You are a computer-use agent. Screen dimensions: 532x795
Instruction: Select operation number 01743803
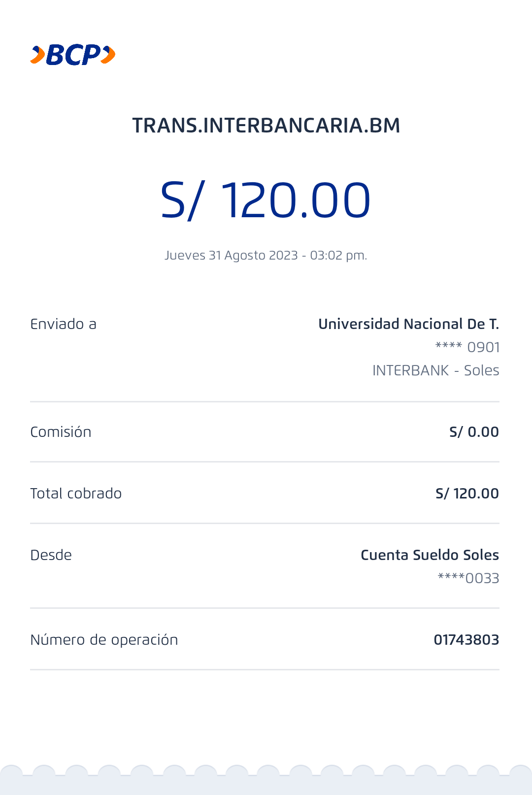point(466,640)
